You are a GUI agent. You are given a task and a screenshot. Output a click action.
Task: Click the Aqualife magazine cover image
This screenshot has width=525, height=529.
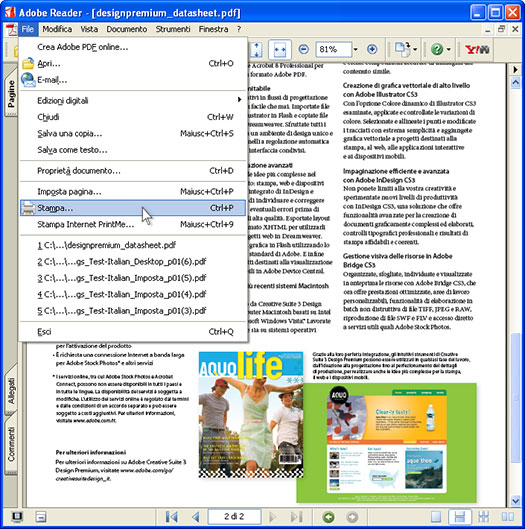click(251, 414)
